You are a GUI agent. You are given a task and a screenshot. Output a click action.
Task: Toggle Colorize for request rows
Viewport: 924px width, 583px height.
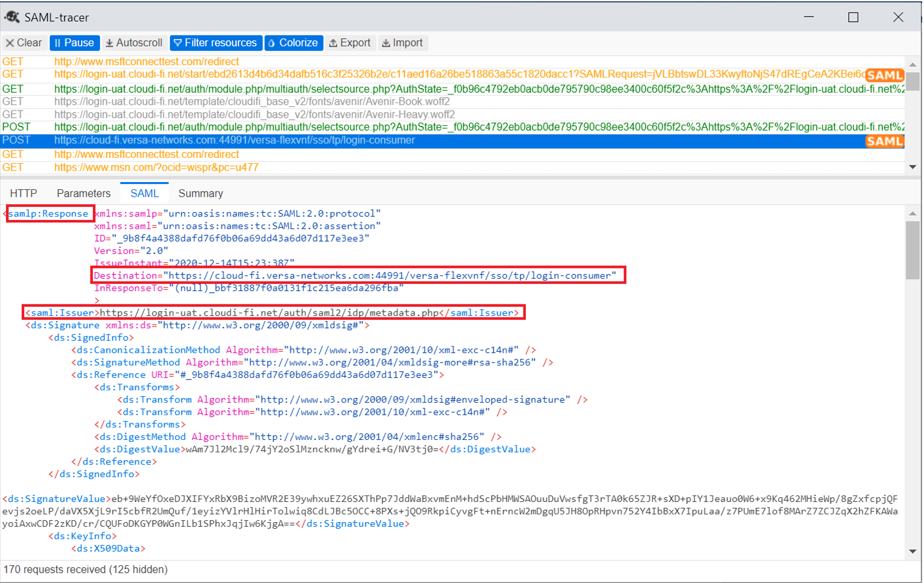(294, 43)
